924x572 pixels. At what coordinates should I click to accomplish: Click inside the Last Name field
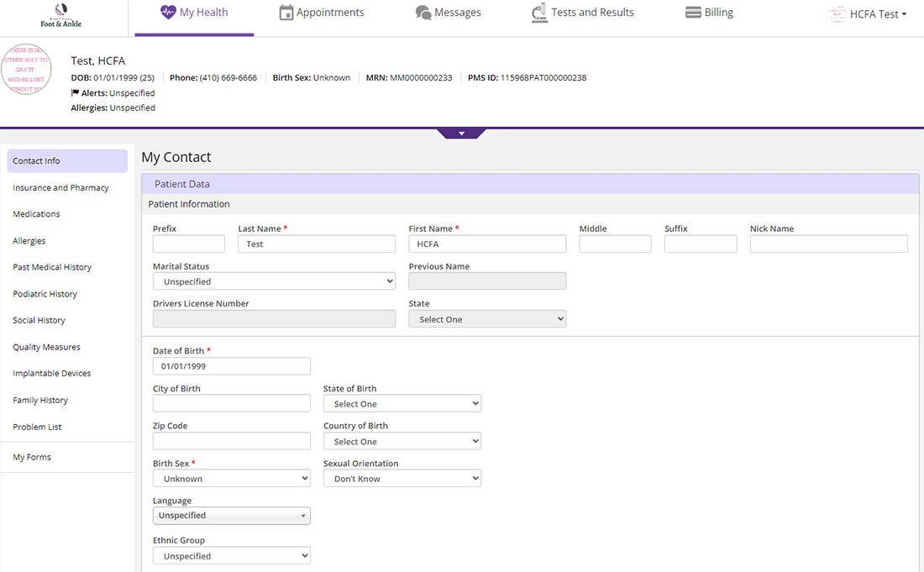[x=317, y=244]
